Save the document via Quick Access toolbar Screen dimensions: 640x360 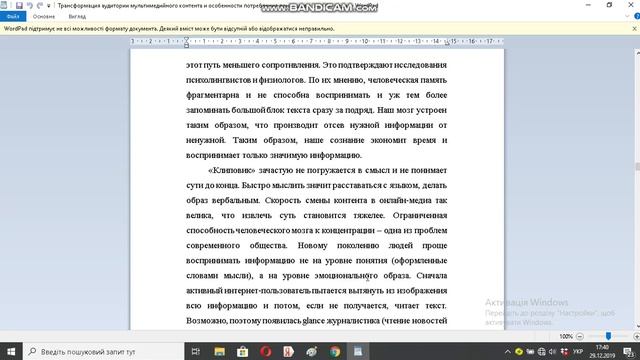(x=19, y=5)
